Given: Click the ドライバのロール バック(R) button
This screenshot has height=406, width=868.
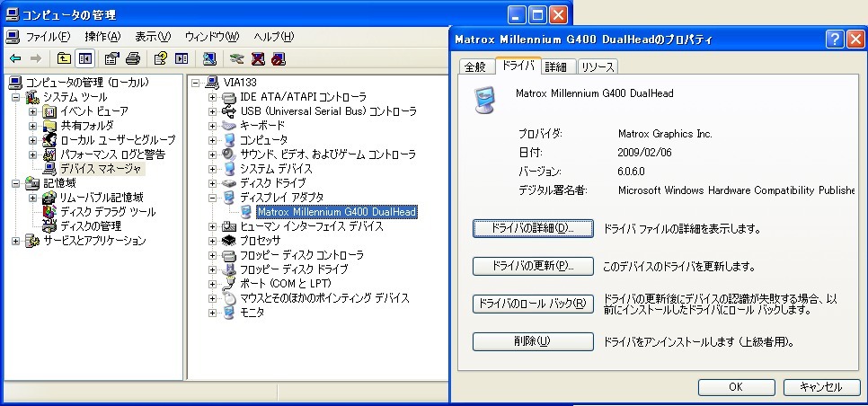Looking at the screenshot, I should [x=533, y=304].
